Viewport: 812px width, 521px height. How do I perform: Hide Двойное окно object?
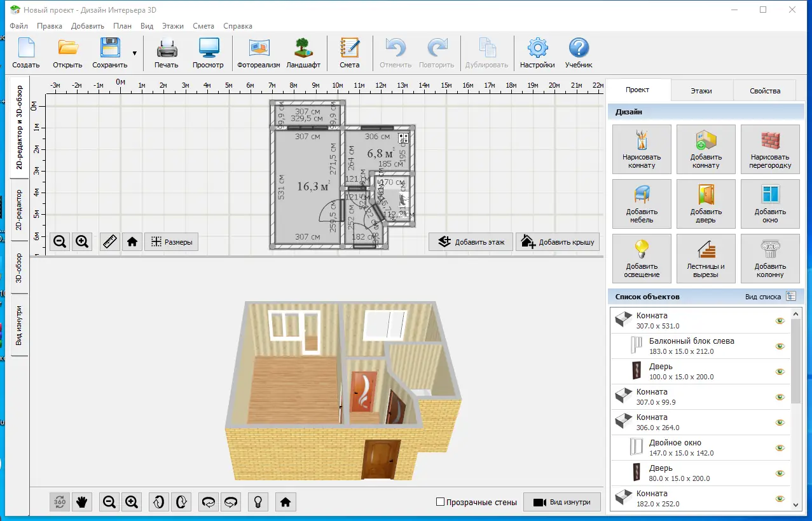780,448
